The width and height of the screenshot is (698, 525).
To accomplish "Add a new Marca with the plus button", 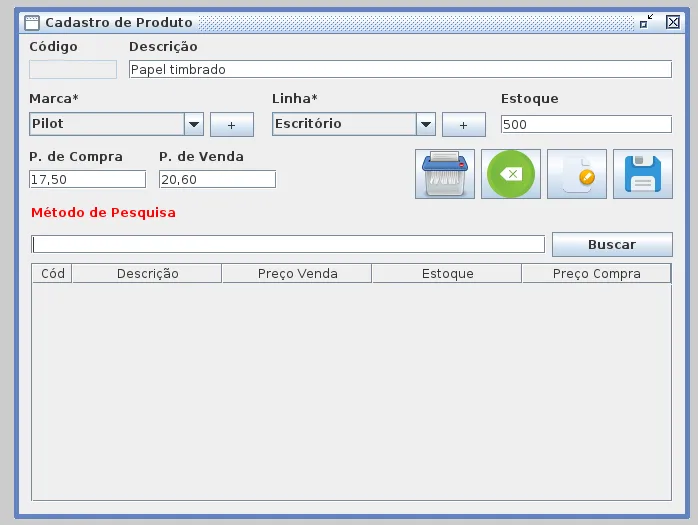I will click(232, 125).
